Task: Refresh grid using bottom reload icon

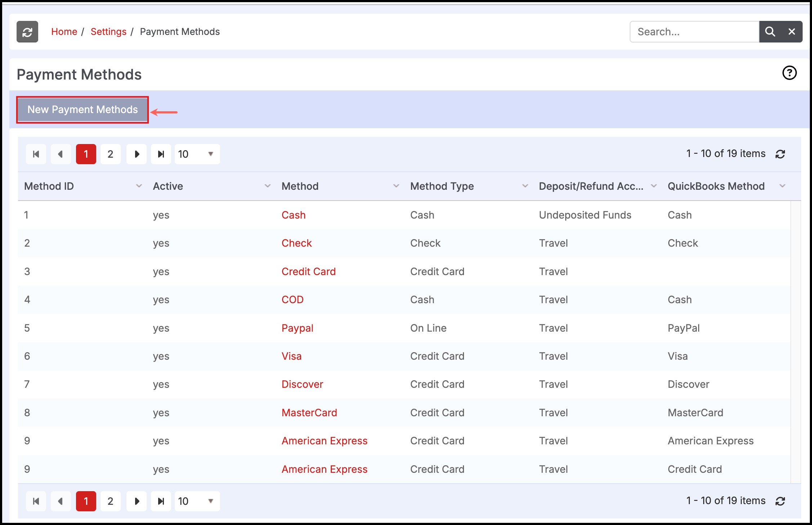Action: [x=780, y=501]
